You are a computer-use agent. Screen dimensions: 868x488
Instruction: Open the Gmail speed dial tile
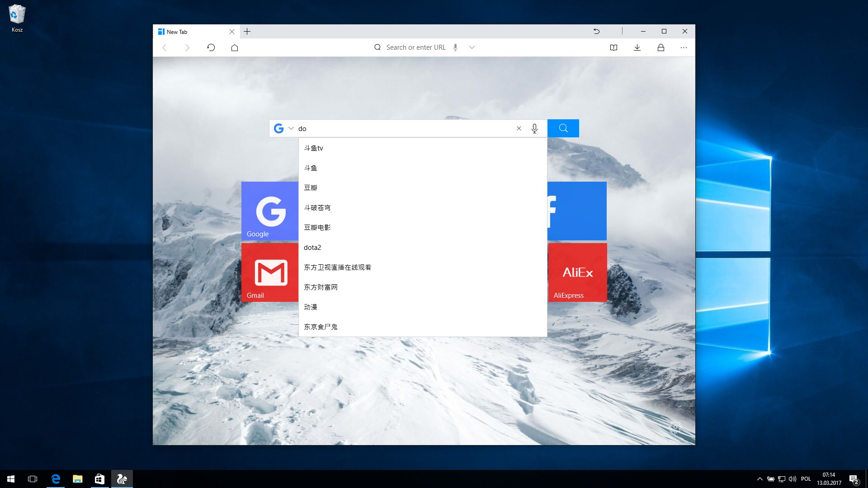pos(270,272)
